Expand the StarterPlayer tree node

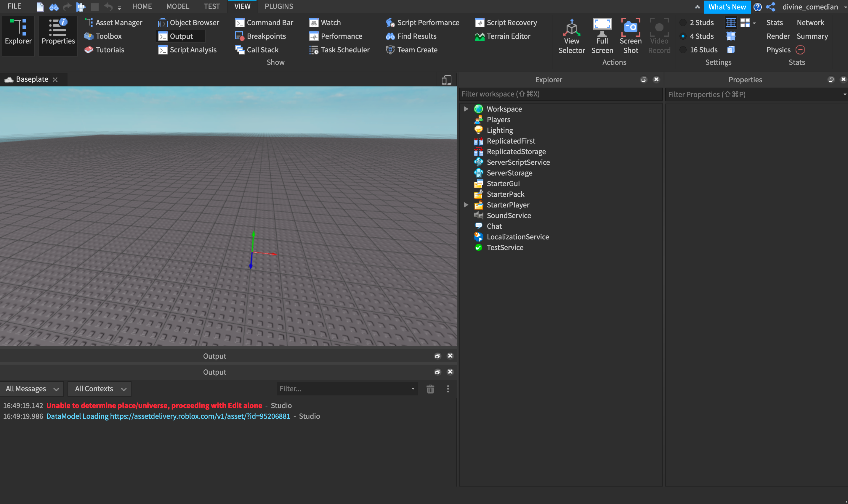(466, 205)
